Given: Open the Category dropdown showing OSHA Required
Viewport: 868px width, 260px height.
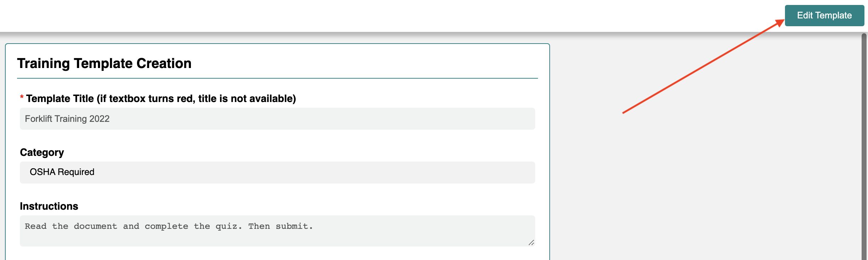Looking at the screenshot, I should point(277,173).
